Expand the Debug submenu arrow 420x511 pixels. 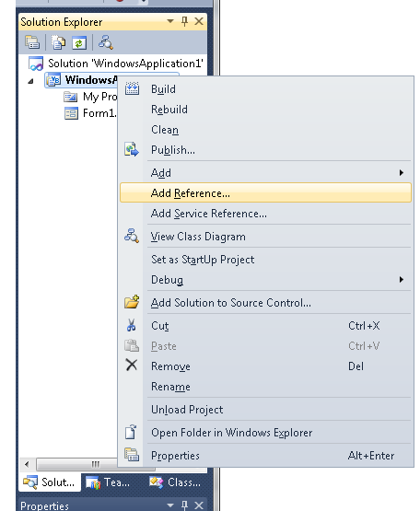(402, 280)
